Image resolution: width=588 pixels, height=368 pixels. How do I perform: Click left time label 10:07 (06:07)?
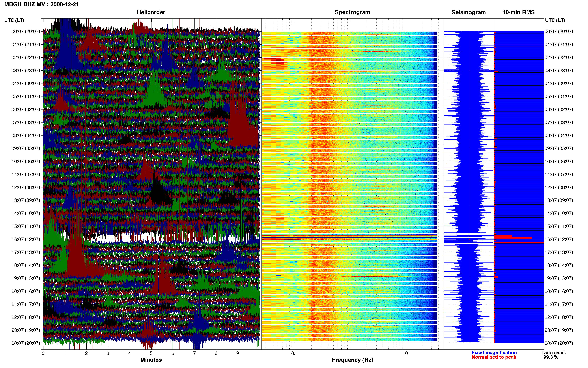point(26,161)
